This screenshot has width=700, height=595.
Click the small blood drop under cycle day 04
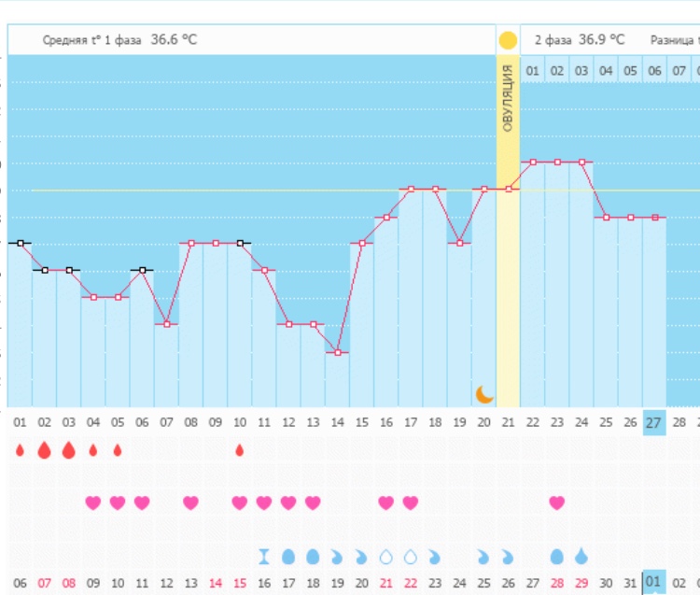(x=92, y=450)
